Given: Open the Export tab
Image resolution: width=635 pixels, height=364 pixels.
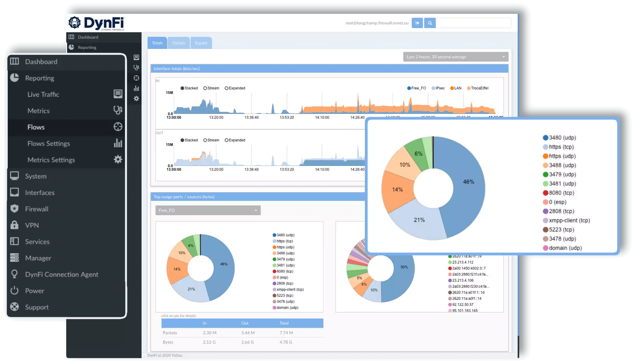Looking at the screenshot, I should pyautogui.click(x=202, y=43).
